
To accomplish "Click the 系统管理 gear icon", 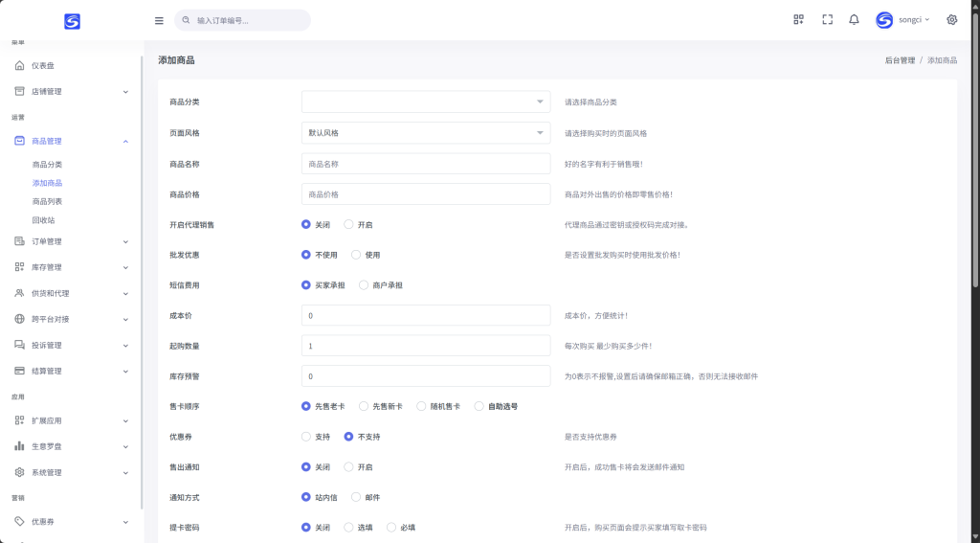I will pos(19,472).
